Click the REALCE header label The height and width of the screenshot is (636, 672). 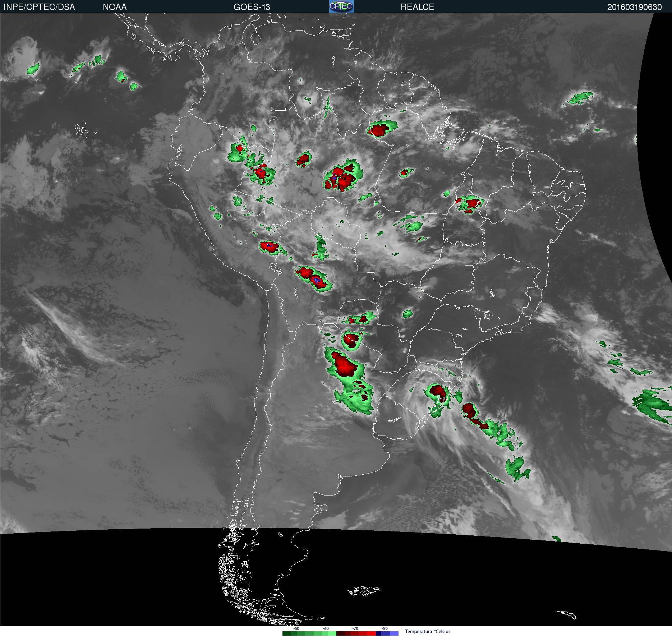coord(417,7)
